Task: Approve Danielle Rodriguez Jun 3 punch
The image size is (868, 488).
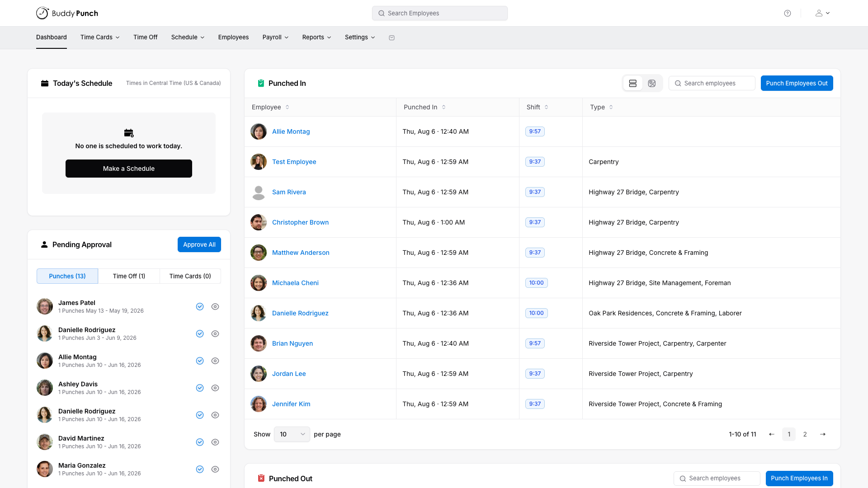Action: click(200, 333)
